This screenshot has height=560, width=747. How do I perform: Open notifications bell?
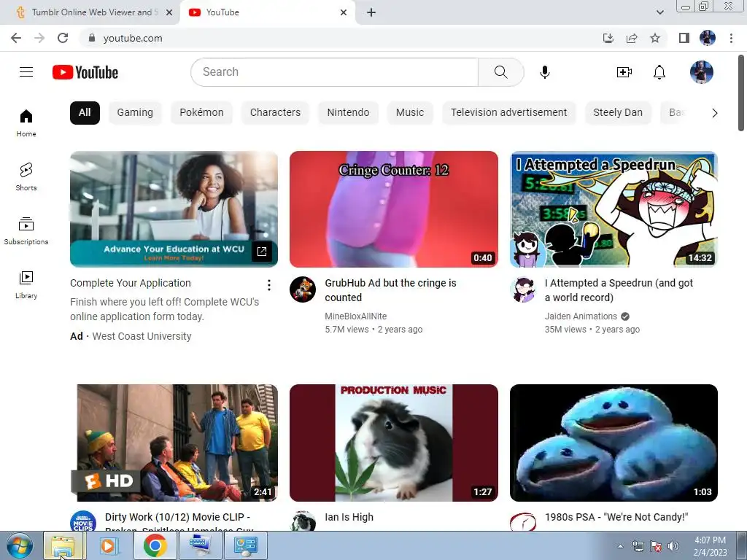pyautogui.click(x=659, y=72)
